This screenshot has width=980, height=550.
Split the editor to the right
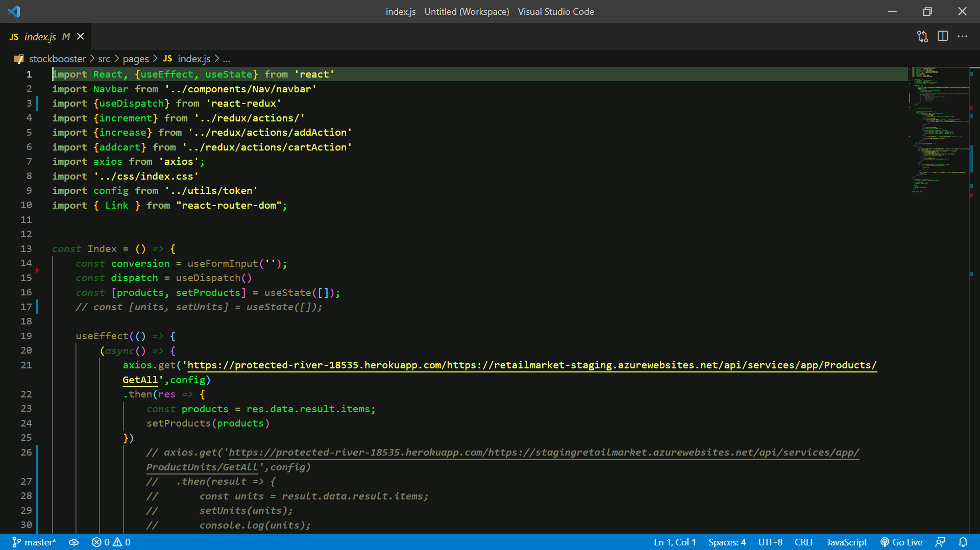pyautogui.click(x=943, y=36)
